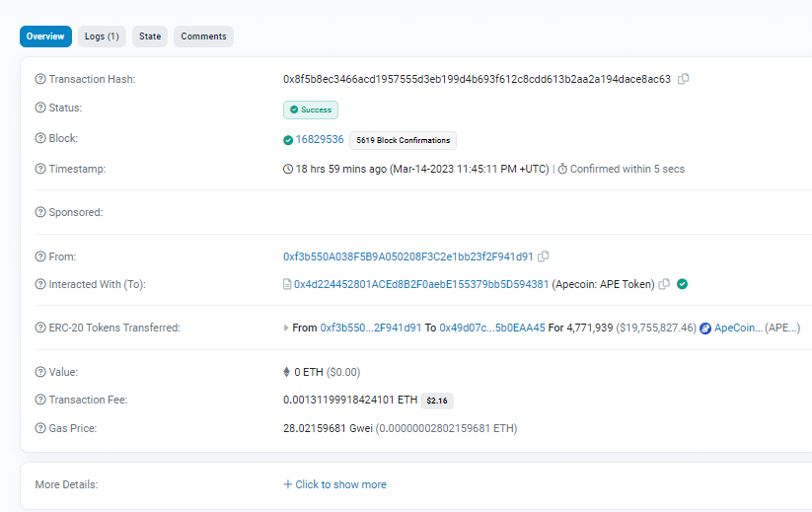812x512 pixels.
Task: Click the ApeCoin token logo icon
Action: (704, 329)
